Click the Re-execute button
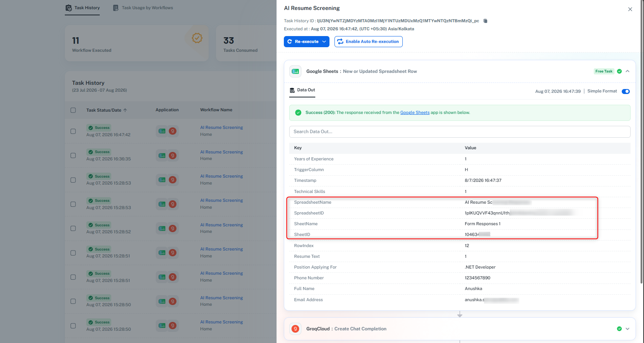 [306, 41]
